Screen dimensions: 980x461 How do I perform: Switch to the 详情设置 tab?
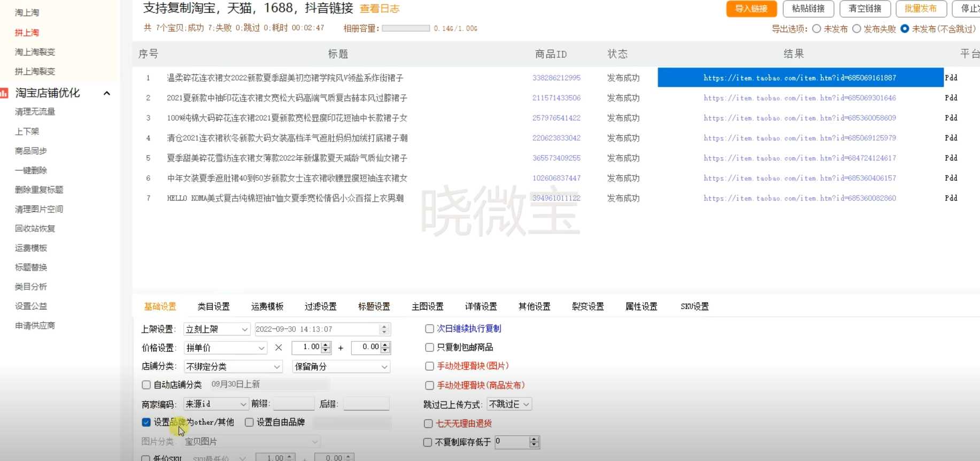481,306
